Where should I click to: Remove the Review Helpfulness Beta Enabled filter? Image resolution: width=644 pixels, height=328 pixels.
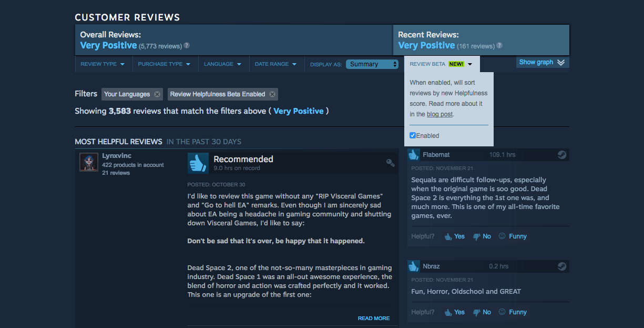click(x=272, y=94)
